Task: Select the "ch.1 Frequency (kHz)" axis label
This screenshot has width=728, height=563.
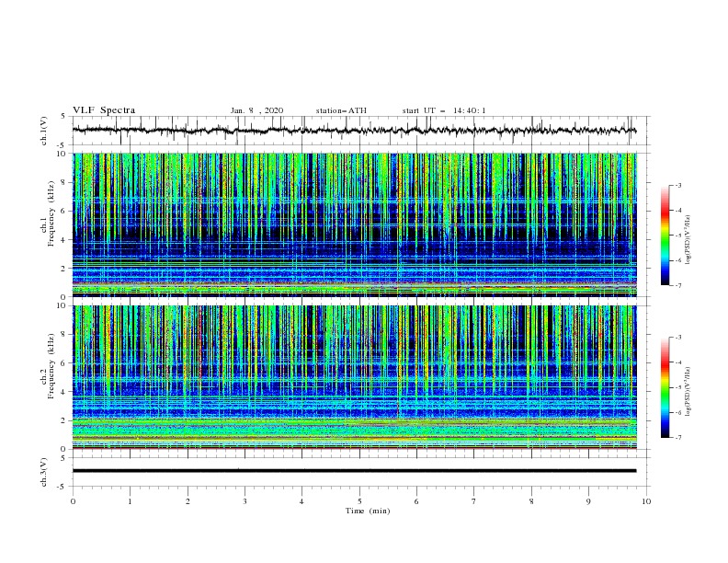Action: 48,213
